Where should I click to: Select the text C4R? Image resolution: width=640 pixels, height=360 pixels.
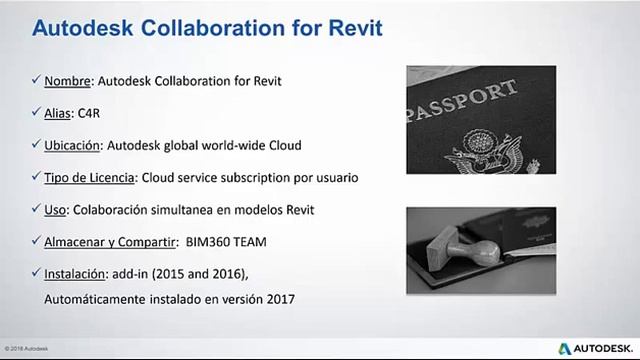(x=89, y=113)
